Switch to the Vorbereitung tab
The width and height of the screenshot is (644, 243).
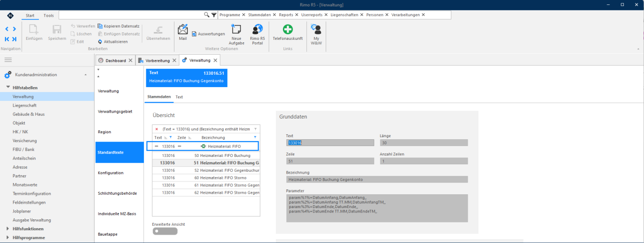(157, 61)
